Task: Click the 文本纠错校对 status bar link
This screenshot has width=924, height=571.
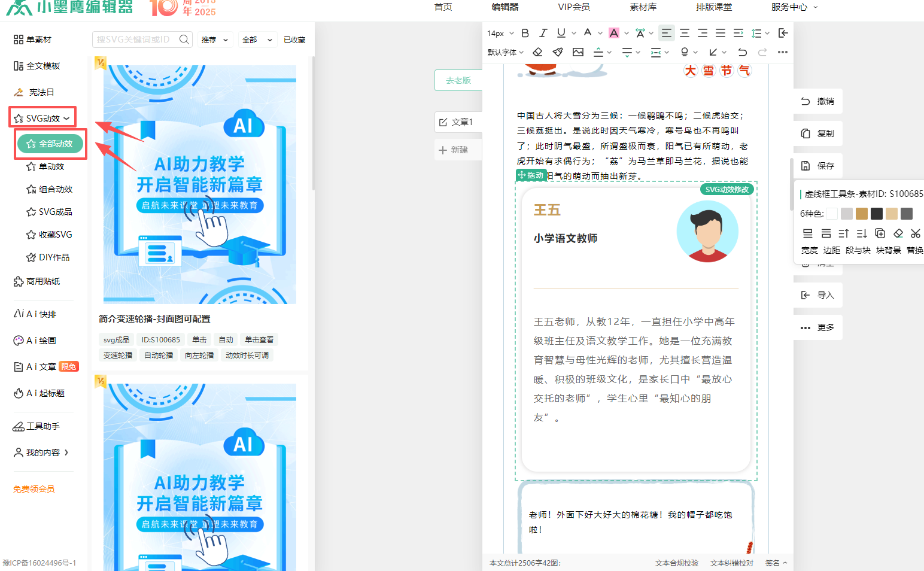Action: point(732,563)
